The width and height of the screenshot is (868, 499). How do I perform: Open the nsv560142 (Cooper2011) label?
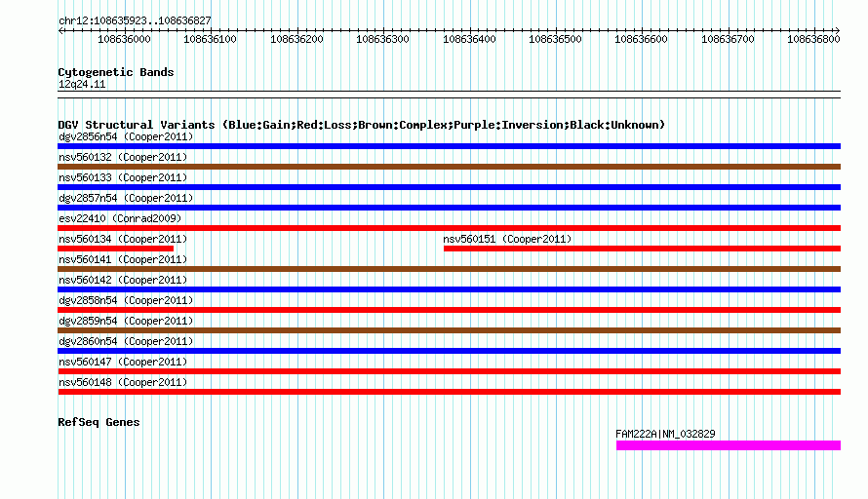click(123, 280)
